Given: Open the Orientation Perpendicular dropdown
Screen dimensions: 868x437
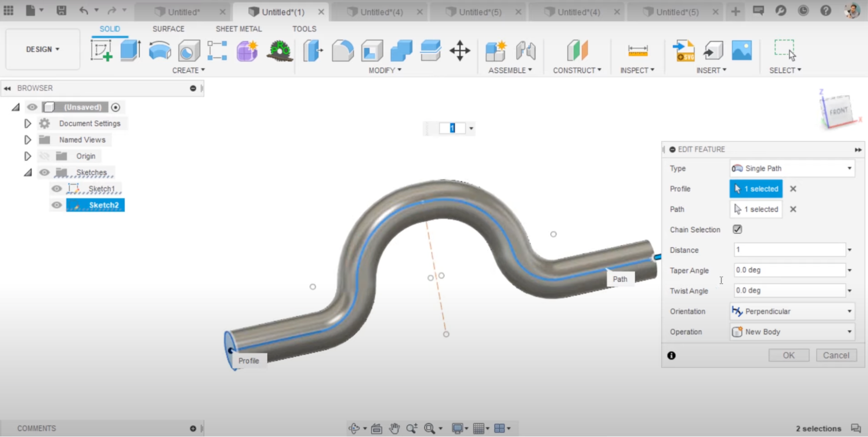Looking at the screenshot, I should [792, 311].
